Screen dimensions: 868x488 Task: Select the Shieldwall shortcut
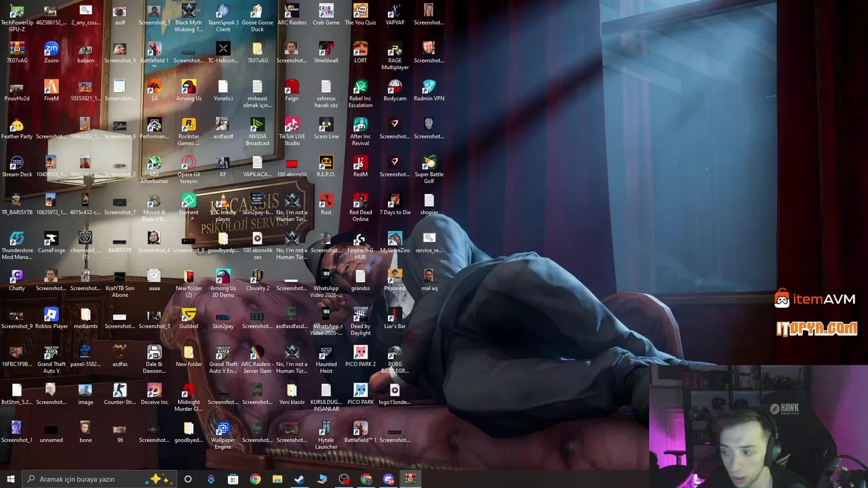pos(326,52)
